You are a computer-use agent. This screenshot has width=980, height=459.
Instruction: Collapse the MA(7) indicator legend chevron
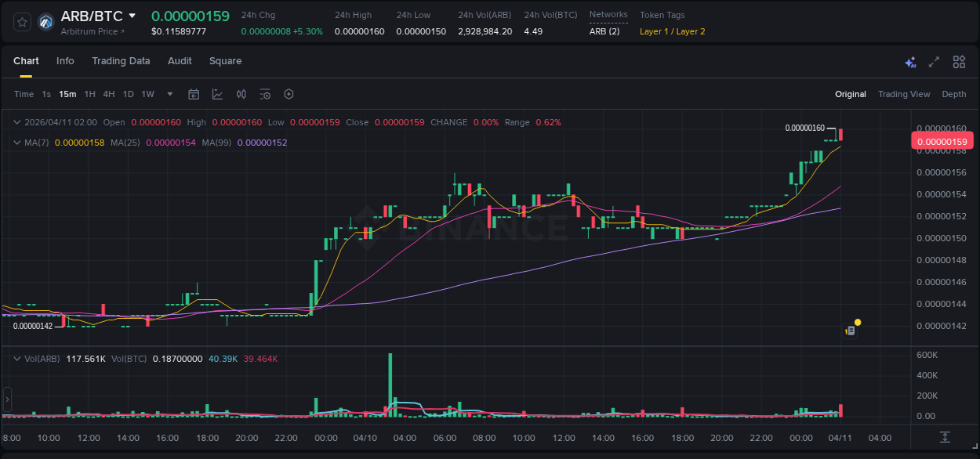click(17, 143)
